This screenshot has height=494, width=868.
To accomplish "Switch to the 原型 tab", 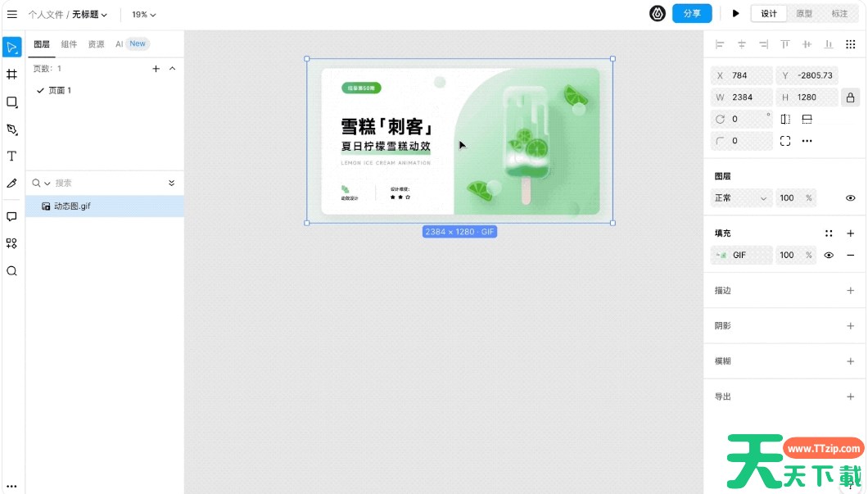I will coord(804,14).
